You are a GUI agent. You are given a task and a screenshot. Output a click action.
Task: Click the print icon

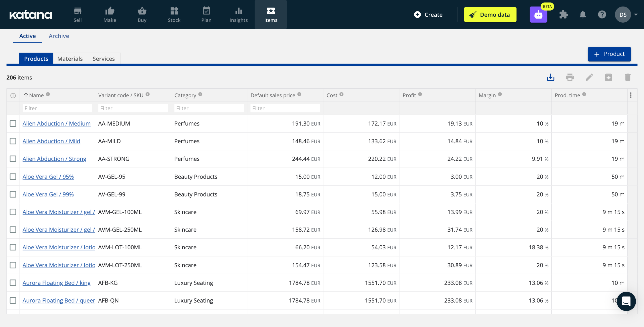pos(570,77)
